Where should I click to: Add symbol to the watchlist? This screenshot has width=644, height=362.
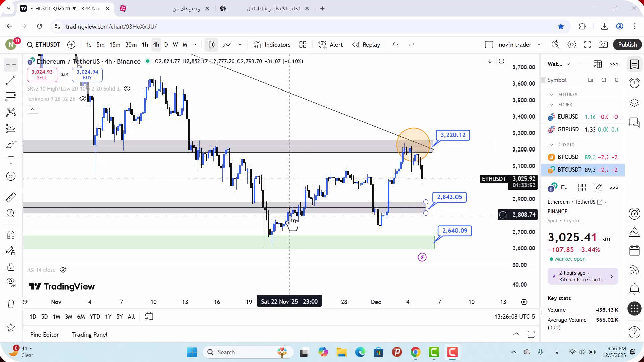point(582,64)
